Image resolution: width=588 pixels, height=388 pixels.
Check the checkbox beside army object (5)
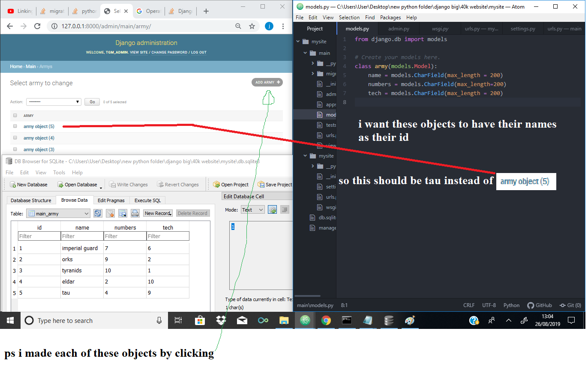pos(15,126)
